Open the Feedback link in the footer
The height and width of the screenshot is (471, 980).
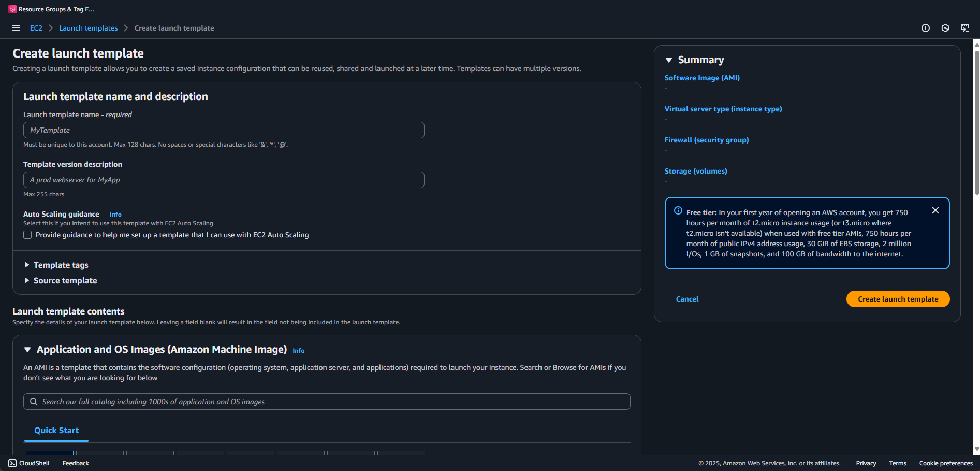coord(76,463)
